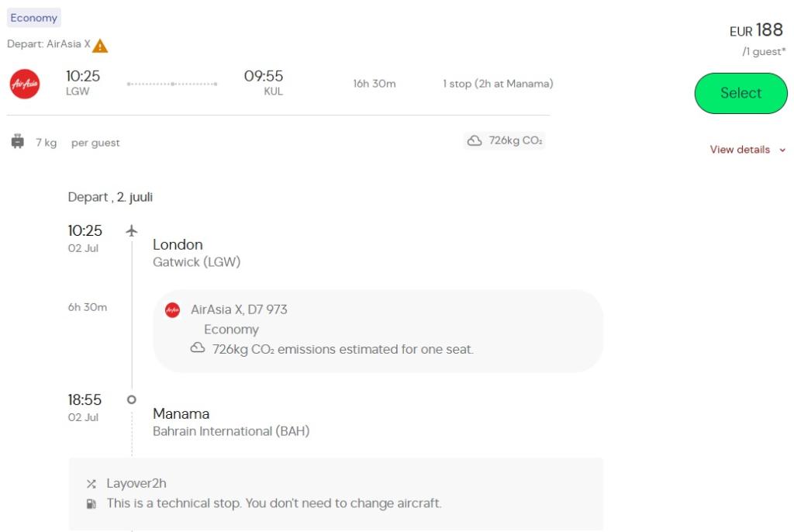Screen dimensions: 794x532
Task: Click the dotted route line between LGW and KUL
Action: point(172,84)
